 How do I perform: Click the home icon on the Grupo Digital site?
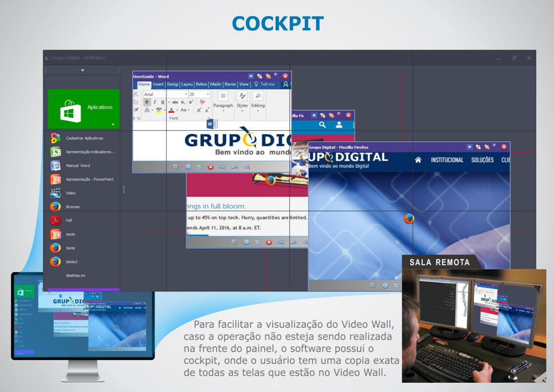[418, 160]
